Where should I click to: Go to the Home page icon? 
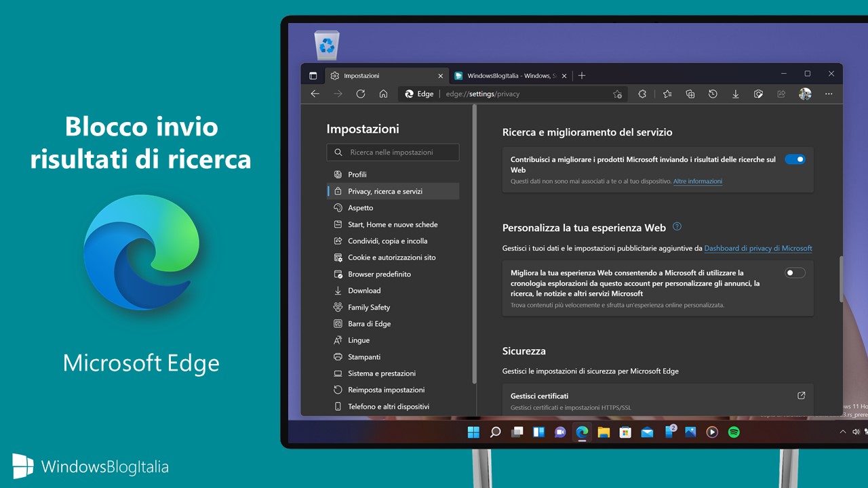point(383,94)
